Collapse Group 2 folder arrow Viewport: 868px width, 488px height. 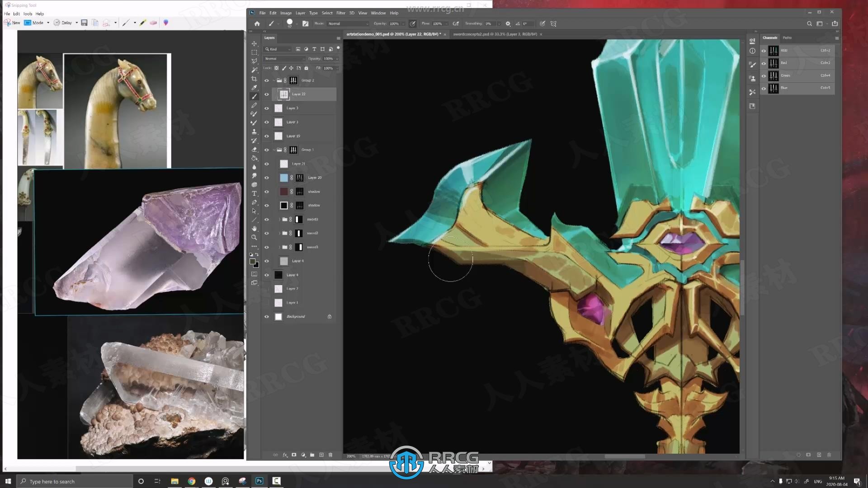coord(274,80)
